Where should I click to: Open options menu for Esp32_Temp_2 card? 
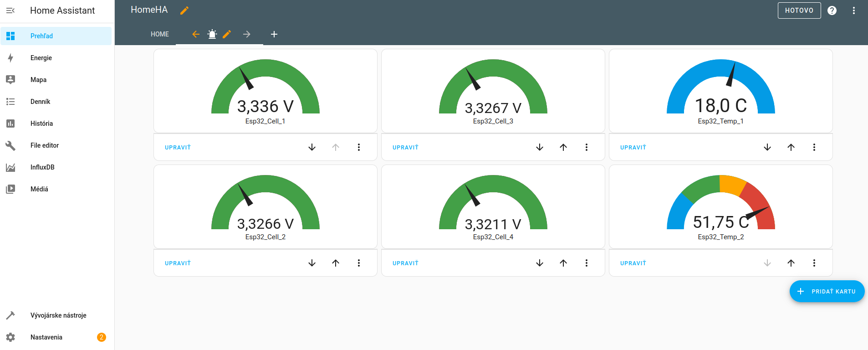814,263
